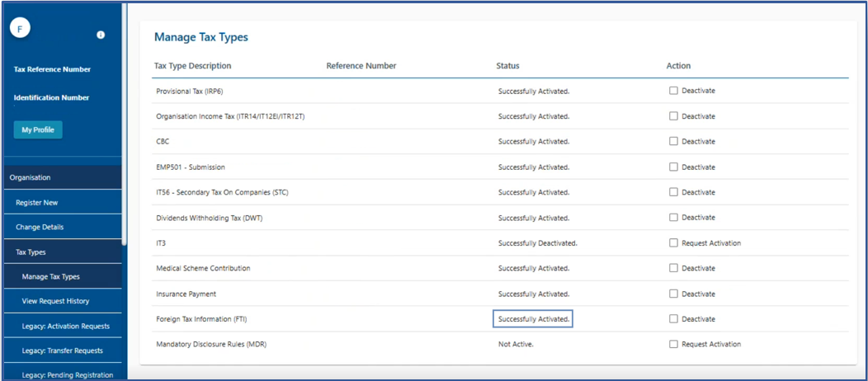
Task: Go to View Request History
Action: (x=55, y=301)
